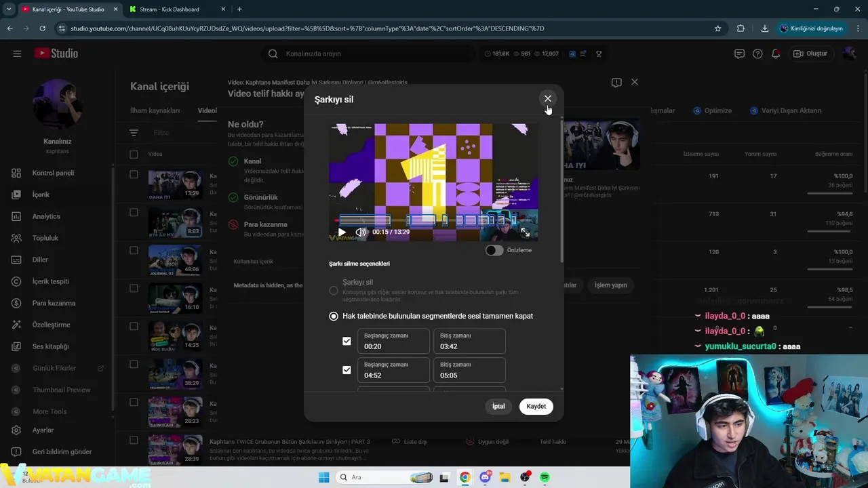868x488 pixels.
Task: Click the Oluştur create button
Action: [810, 54]
